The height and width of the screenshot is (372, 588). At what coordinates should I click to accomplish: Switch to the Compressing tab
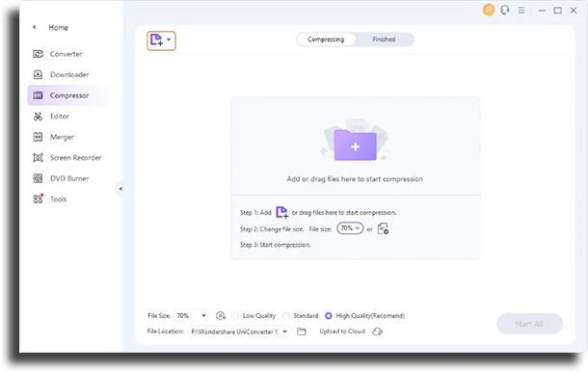pyautogui.click(x=326, y=40)
